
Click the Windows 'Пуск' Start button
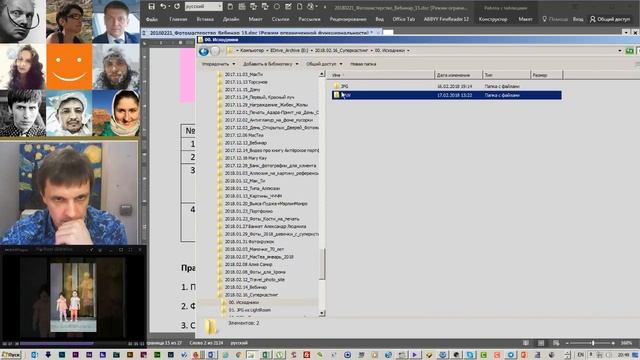tap(11, 355)
